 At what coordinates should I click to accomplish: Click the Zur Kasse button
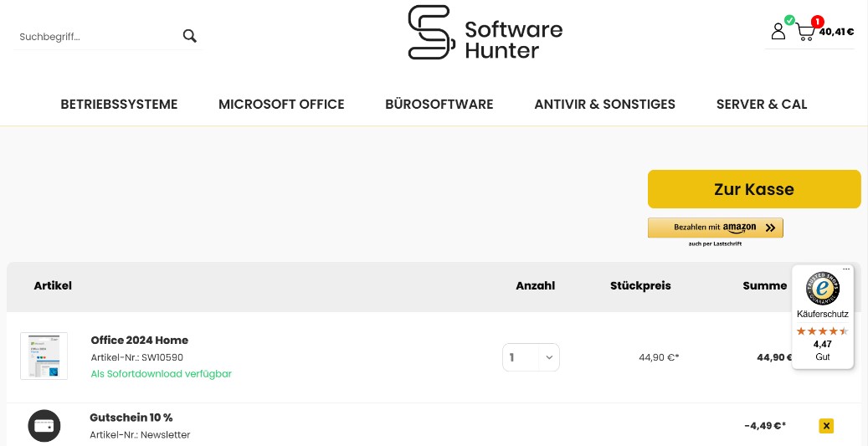click(x=754, y=189)
